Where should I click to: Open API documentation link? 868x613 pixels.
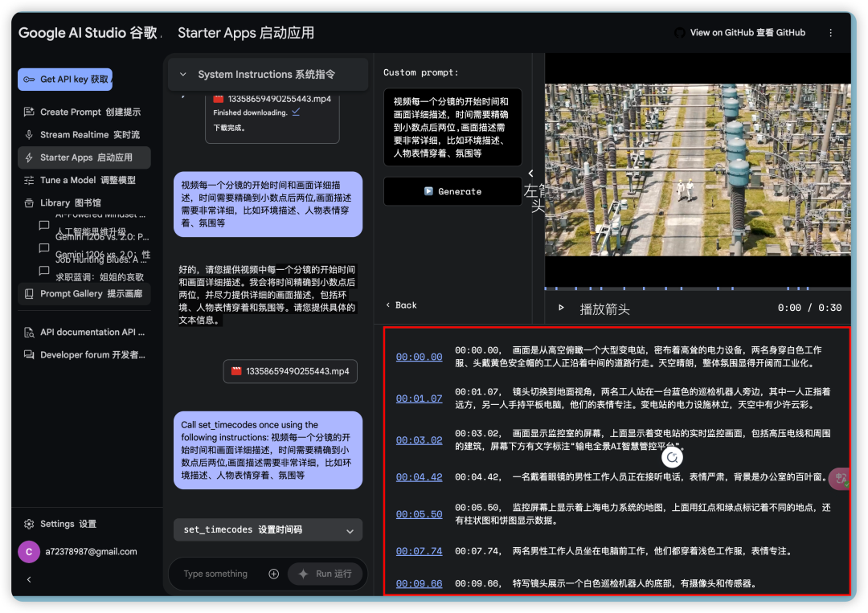(84, 332)
